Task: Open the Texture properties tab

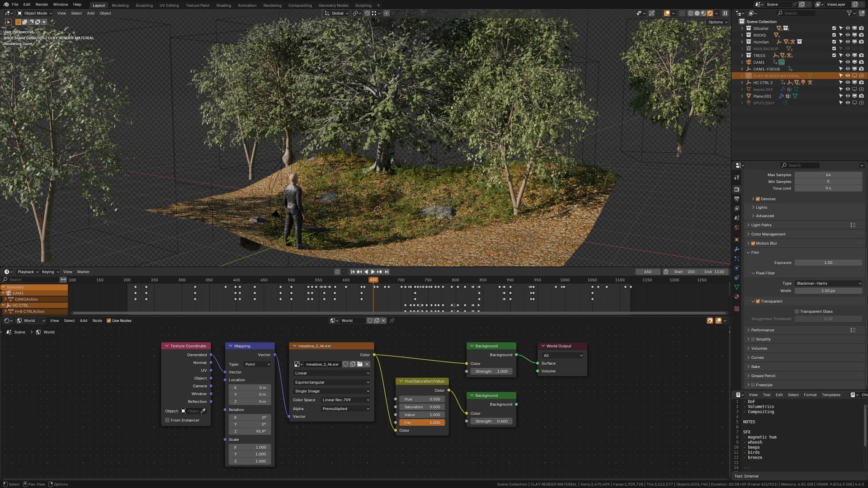Action: (x=737, y=309)
